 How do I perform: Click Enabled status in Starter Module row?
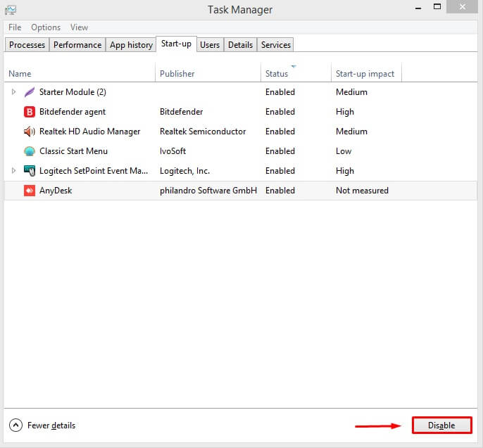coord(280,92)
